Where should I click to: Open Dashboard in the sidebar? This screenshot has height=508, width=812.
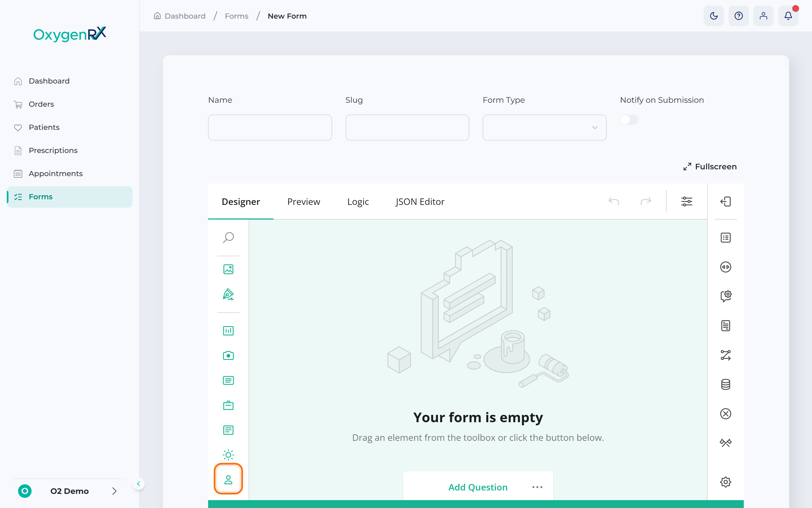69,81
